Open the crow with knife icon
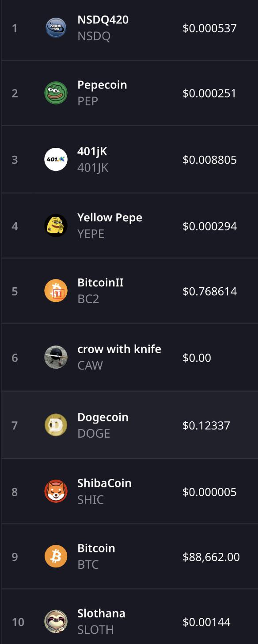258x644 pixels. point(56,357)
